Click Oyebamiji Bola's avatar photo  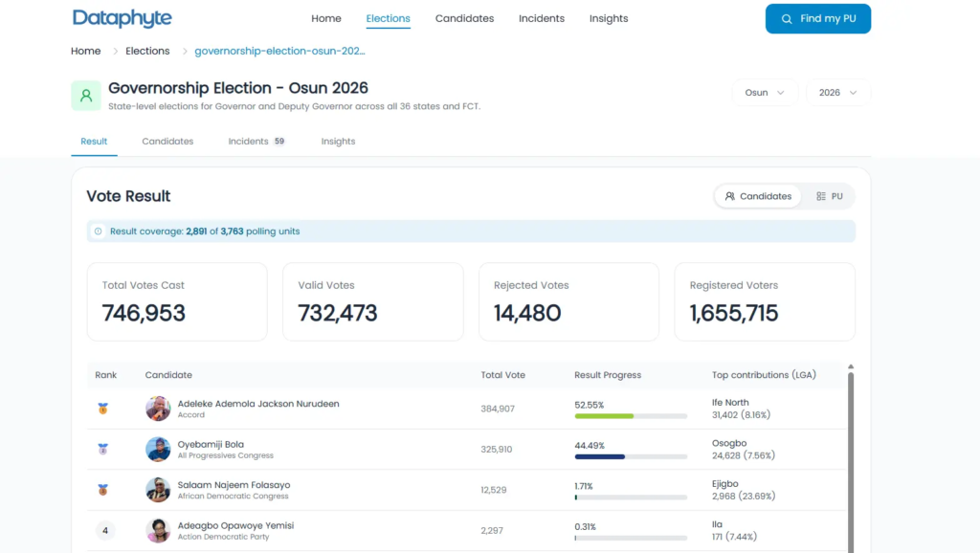click(x=158, y=450)
